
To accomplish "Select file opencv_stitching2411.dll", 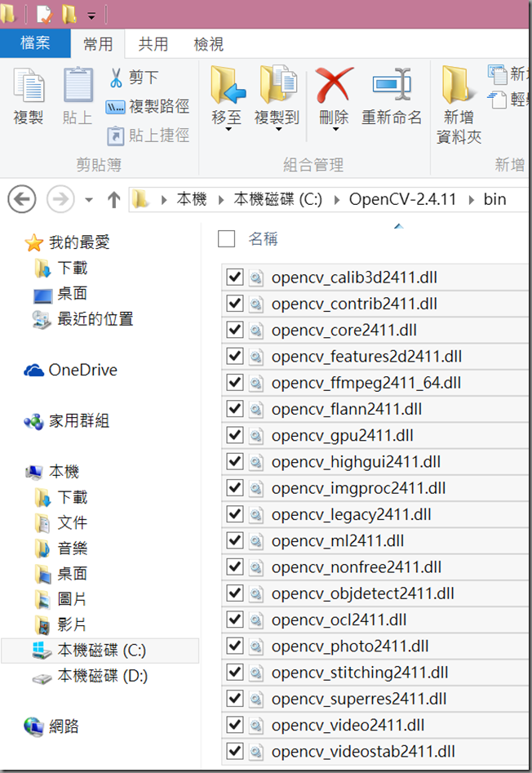I will (x=376, y=673).
